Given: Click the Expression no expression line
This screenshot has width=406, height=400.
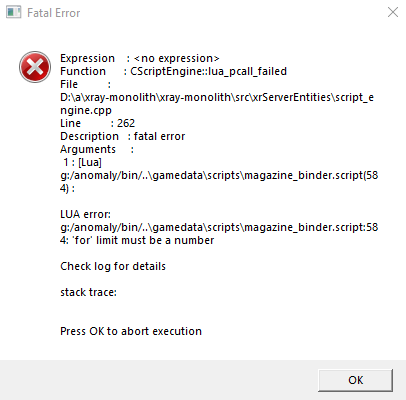Looking at the screenshot, I should 140,58.
